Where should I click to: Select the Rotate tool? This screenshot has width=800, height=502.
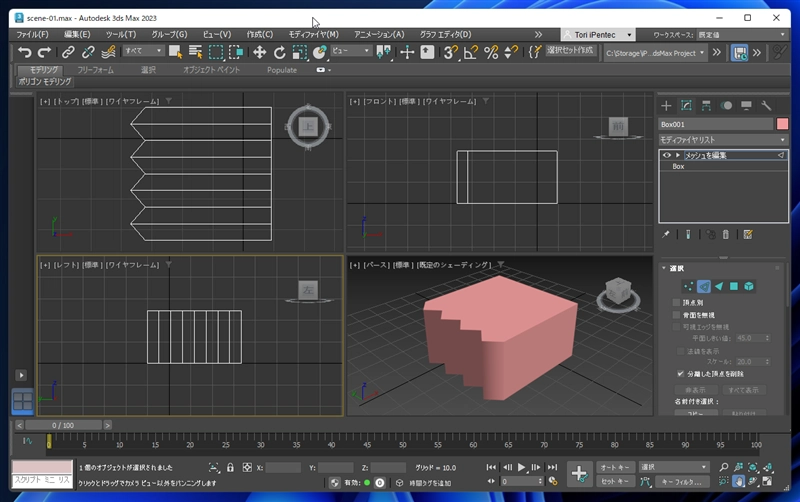coord(279,52)
